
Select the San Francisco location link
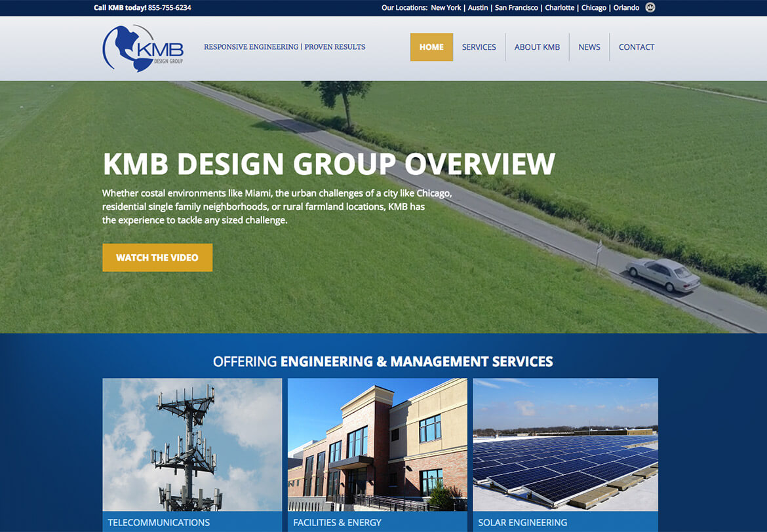click(x=516, y=8)
